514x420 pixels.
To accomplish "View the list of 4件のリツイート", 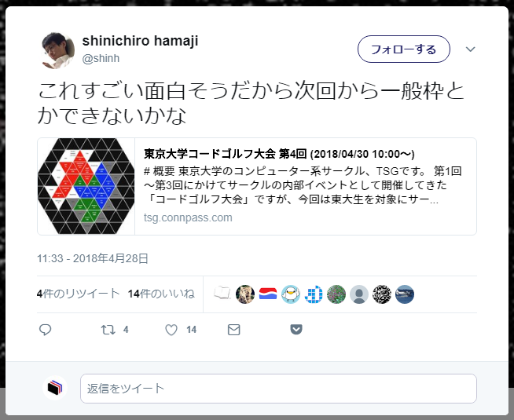I will 78,294.
